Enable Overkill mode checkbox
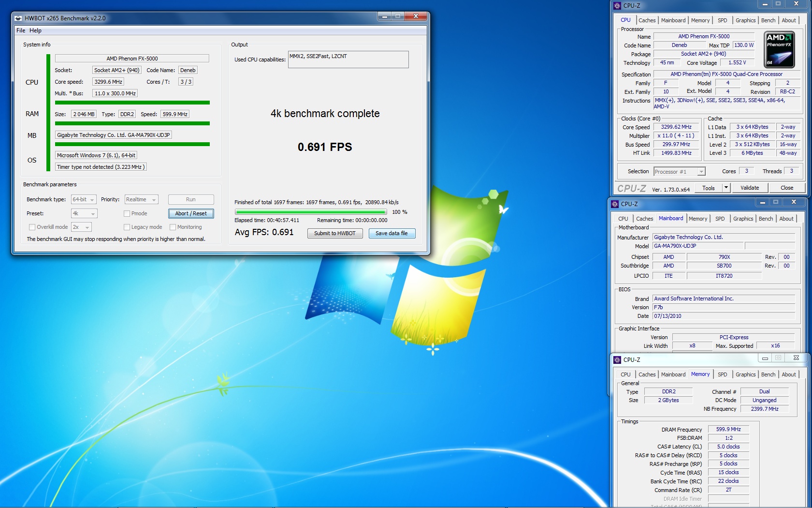 point(32,227)
